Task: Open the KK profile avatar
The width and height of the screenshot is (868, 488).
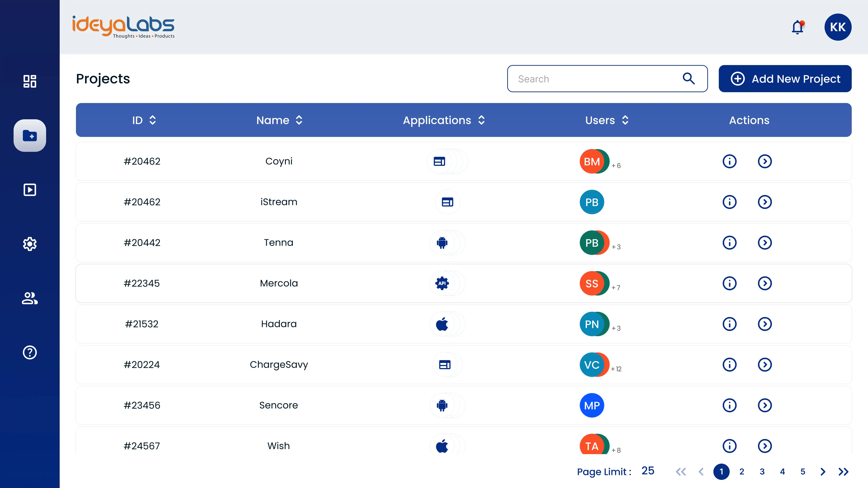Action: click(x=838, y=27)
